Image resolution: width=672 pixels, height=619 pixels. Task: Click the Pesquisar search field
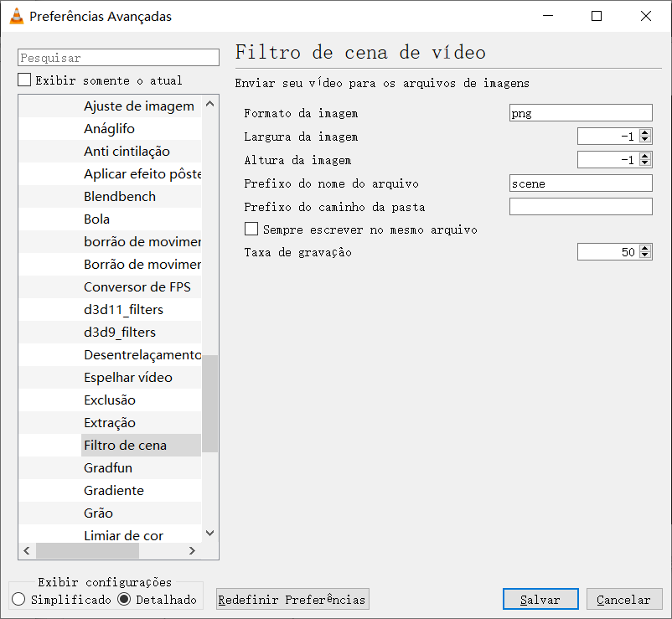coord(118,58)
